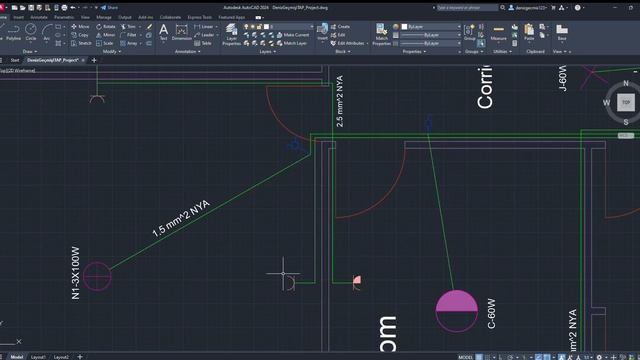Select the Polyline draw tool
Image resolution: width=640 pixels, height=360 pixels.
coord(13,32)
